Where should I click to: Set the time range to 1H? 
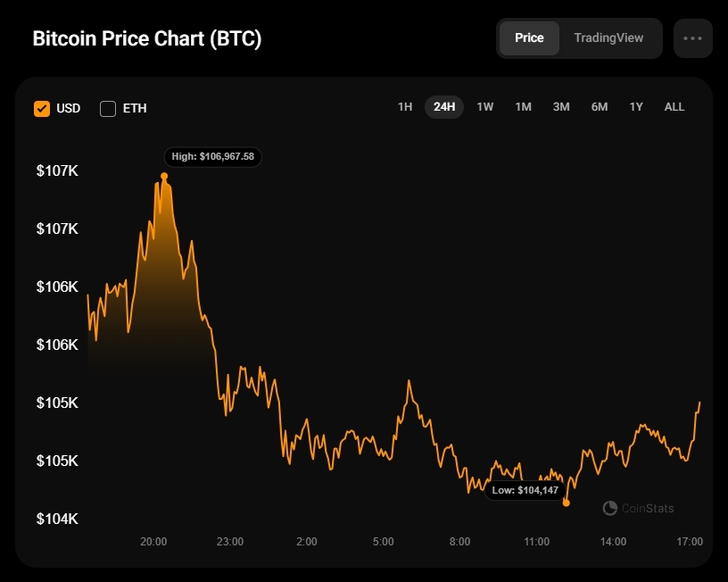pyautogui.click(x=405, y=107)
